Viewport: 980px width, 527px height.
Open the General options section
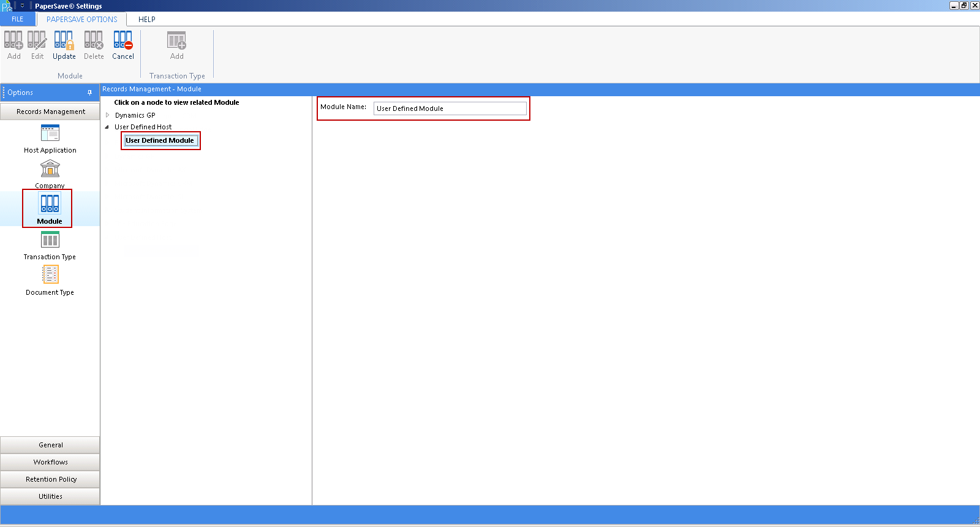[50, 445]
